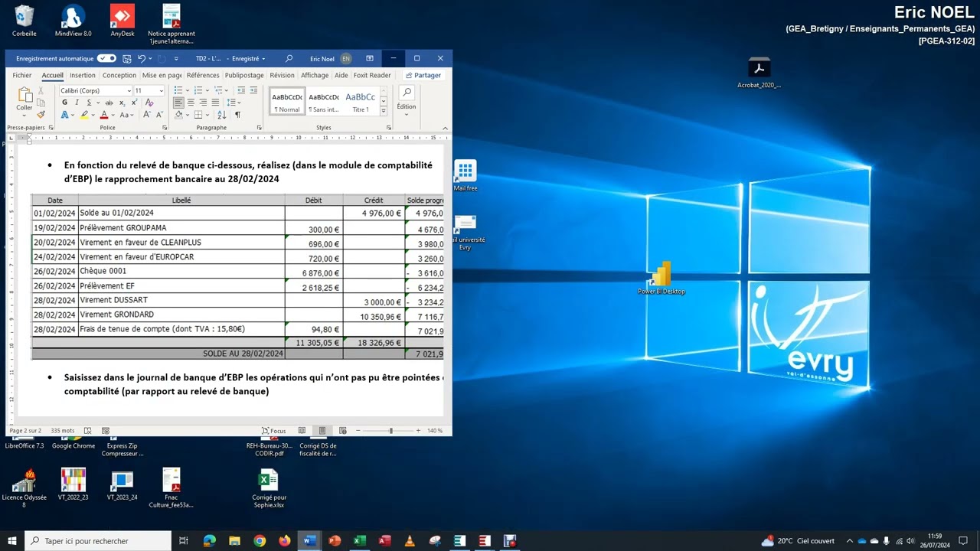Toggle align left in Paragraphe group

point(178,103)
